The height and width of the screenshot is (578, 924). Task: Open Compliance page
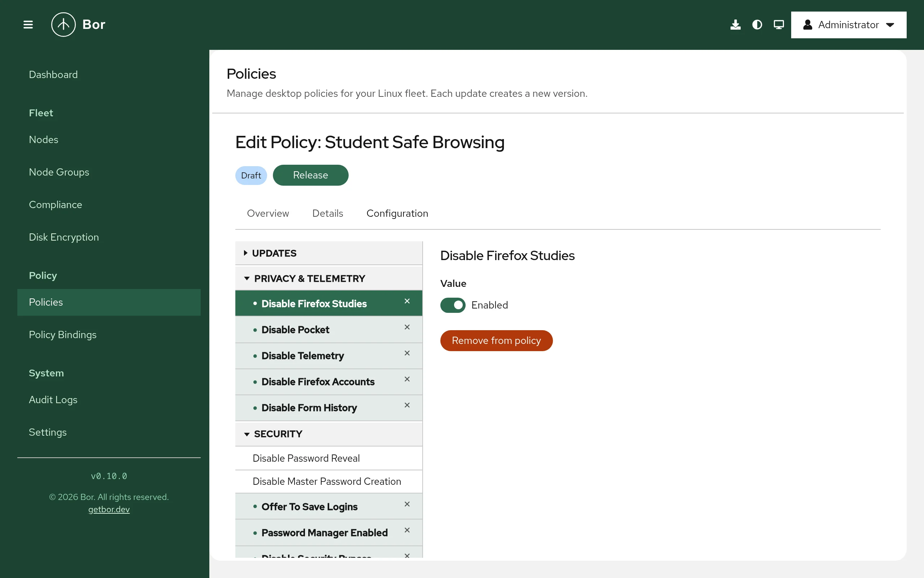[109, 204]
